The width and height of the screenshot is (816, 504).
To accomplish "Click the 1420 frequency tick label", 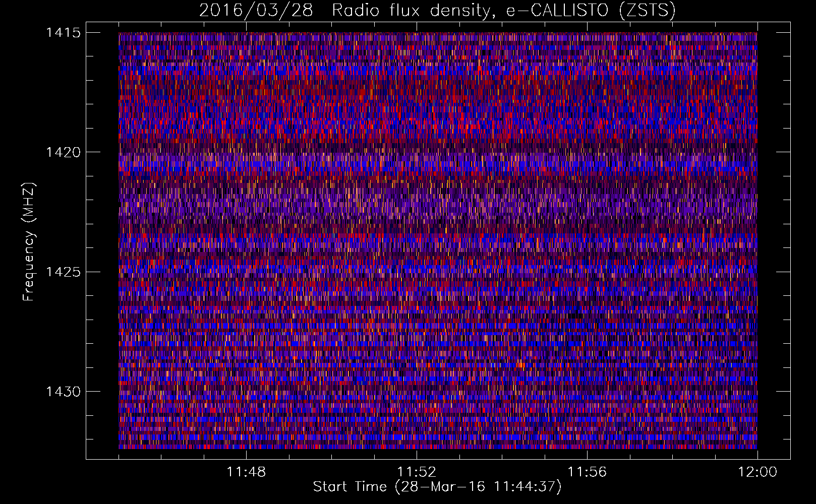I will (x=63, y=152).
